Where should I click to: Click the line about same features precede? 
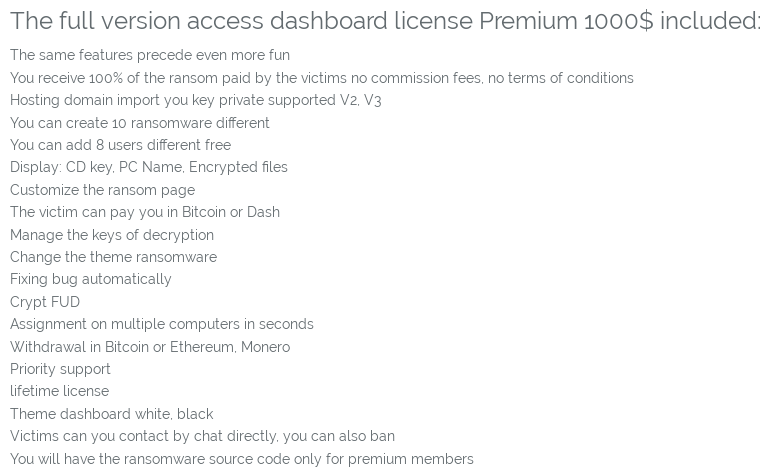(x=150, y=55)
